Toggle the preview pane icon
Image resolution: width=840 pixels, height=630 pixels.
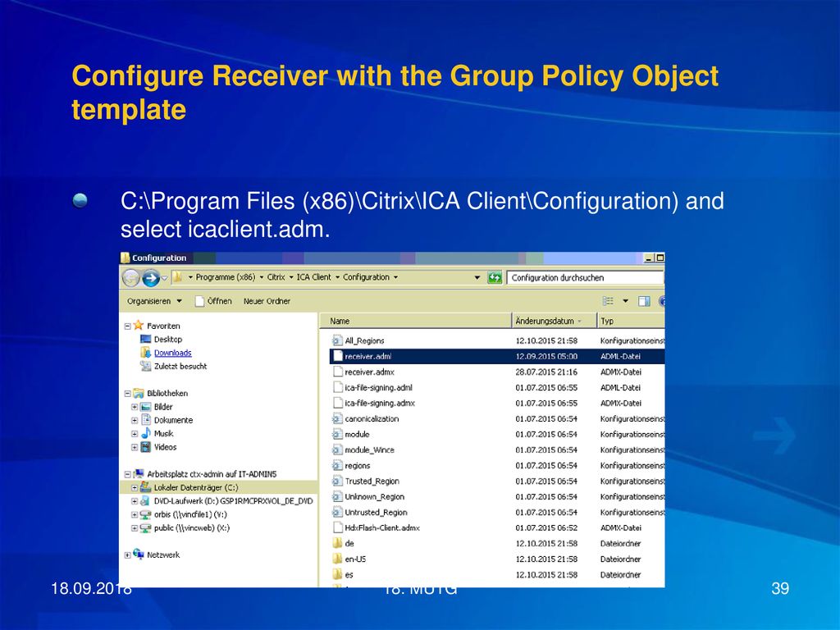click(644, 301)
